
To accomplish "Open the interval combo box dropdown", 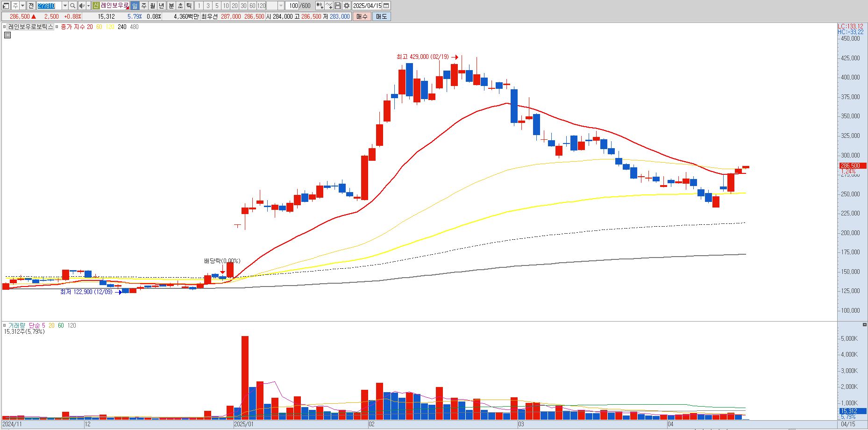I will tap(281, 6).
